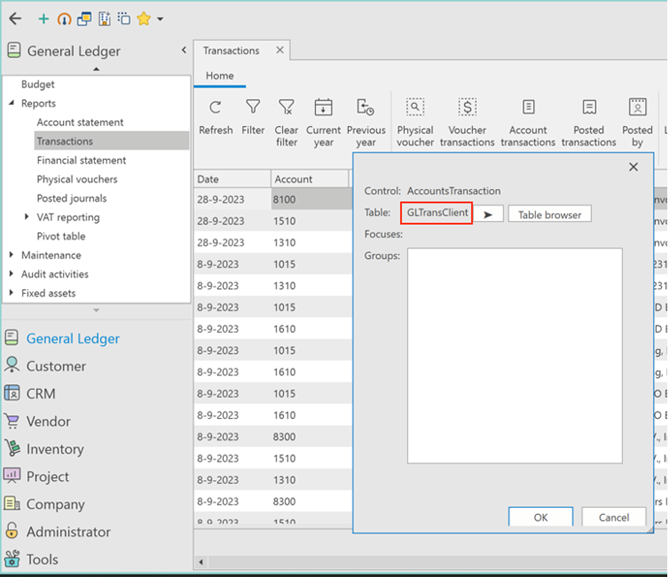Collapse the Reports tree node

(x=11, y=104)
